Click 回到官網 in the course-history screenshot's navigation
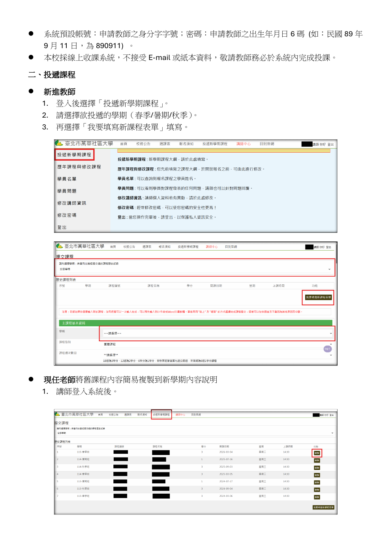392x554 pixels. coord(196,415)
